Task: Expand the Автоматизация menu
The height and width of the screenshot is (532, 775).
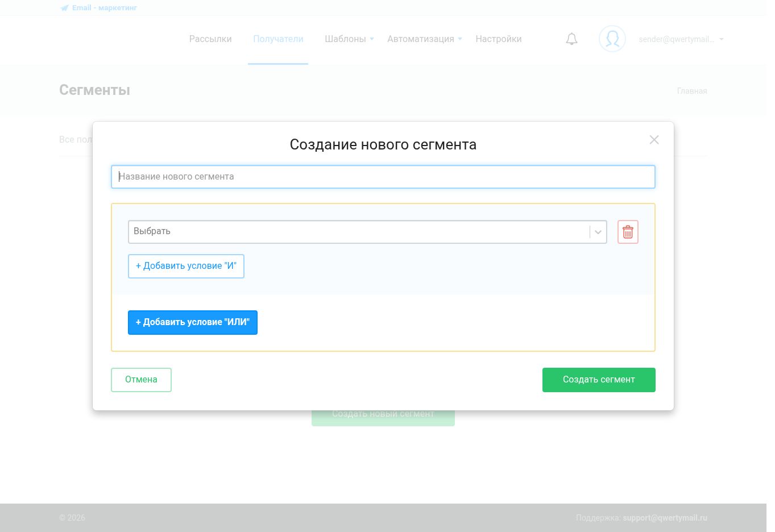Action: point(425,39)
